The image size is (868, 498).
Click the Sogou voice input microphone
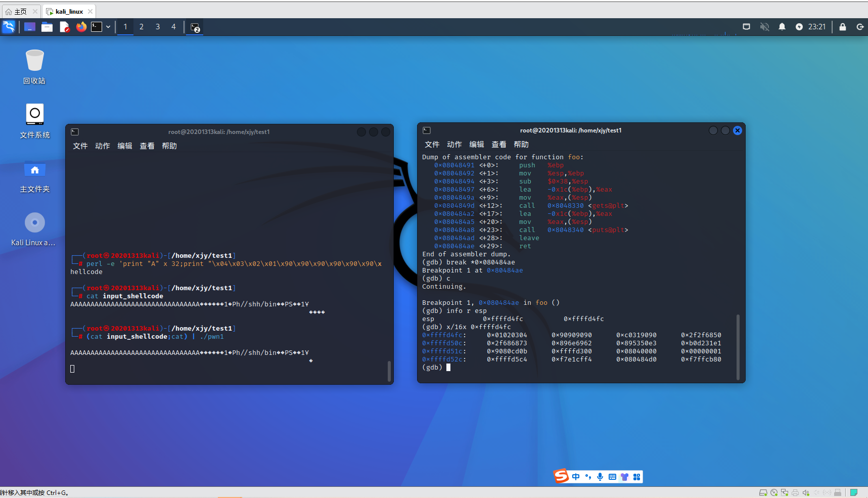pyautogui.click(x=600, y=477)
